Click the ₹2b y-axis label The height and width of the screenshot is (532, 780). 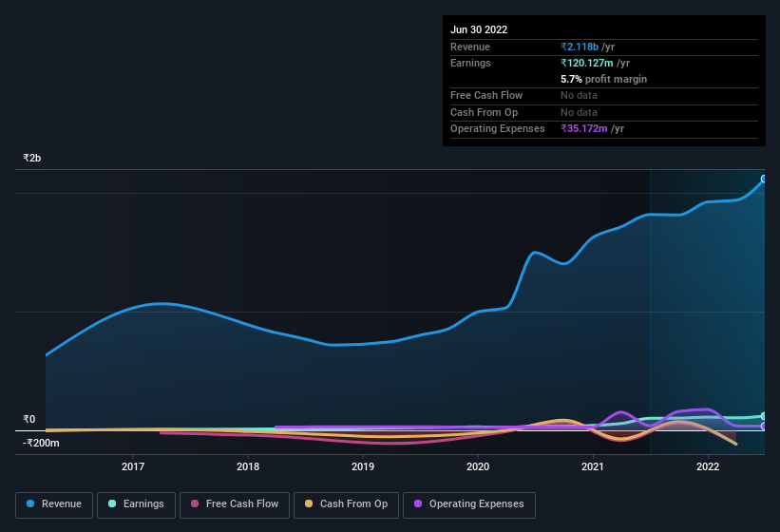[32, 158]
